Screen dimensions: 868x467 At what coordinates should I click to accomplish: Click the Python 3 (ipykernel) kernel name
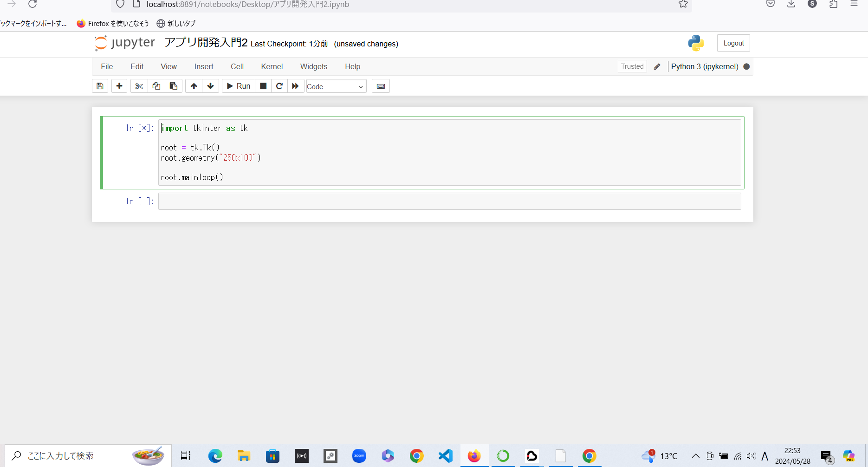click(705, 66)
